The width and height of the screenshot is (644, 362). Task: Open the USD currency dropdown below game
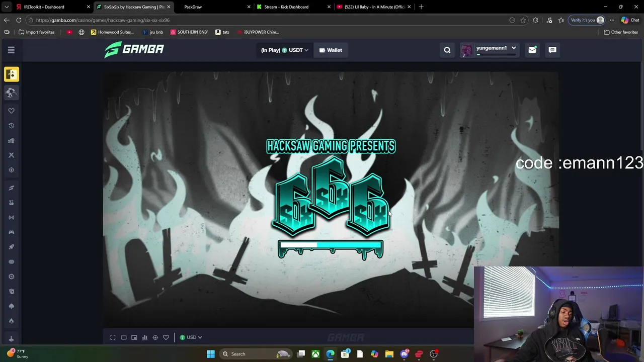191,337
